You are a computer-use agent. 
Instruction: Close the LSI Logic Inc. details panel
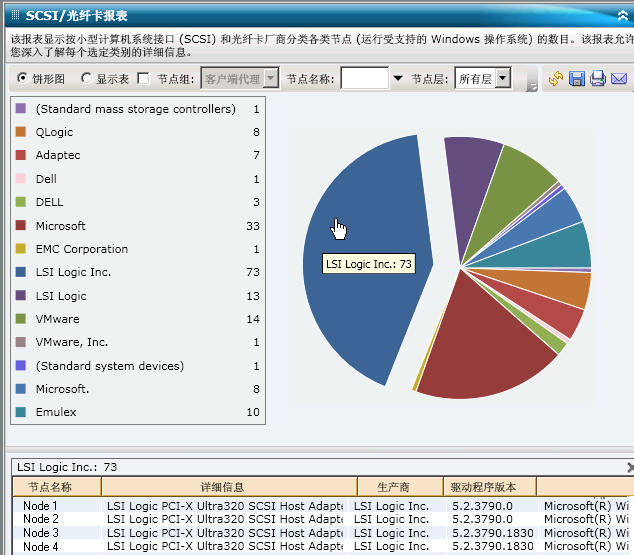click(629, 467)
